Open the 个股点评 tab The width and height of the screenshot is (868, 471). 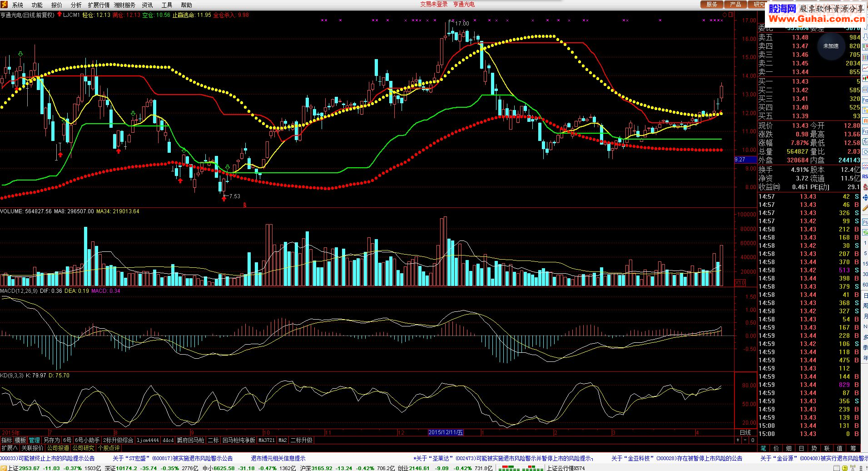coord(109,448)
